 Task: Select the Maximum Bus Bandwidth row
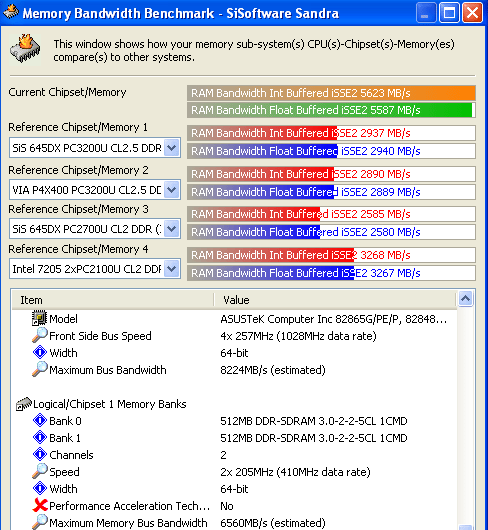(234, 370)
